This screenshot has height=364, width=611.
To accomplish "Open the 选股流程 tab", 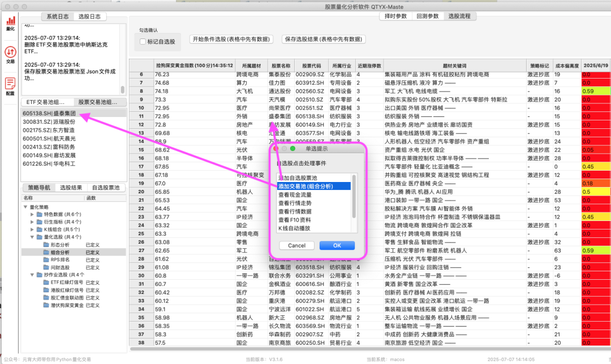I will 459,16.
